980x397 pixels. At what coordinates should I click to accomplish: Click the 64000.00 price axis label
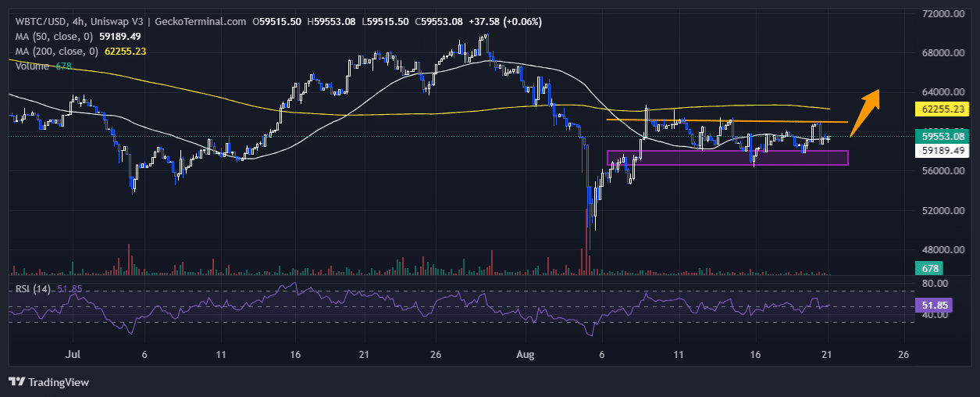(945, 92)
